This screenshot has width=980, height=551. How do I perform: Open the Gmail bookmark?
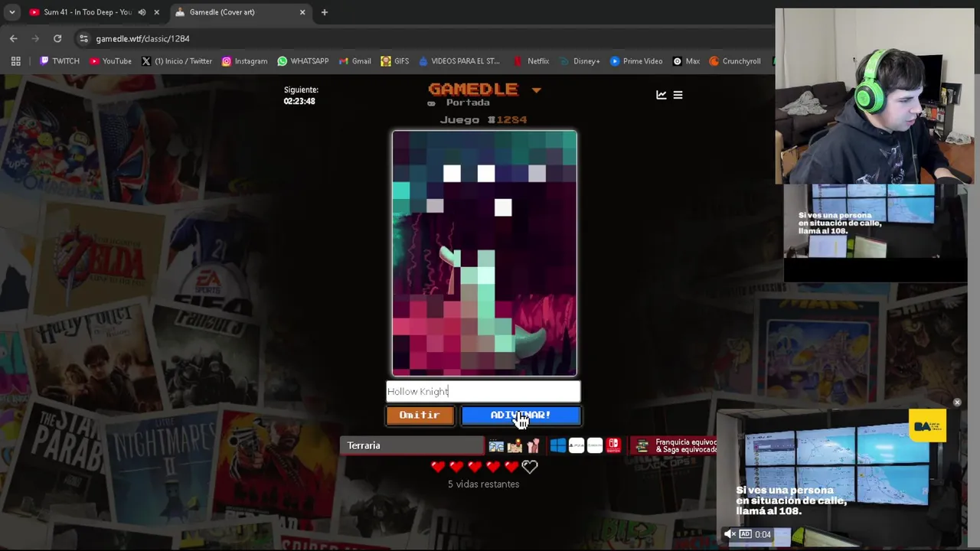click(354, 61)
